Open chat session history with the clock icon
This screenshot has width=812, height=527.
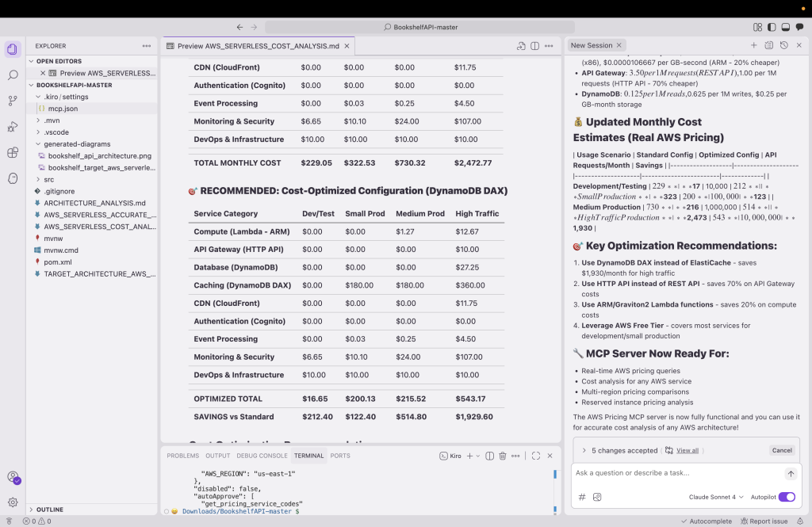[x=784, y=45]
